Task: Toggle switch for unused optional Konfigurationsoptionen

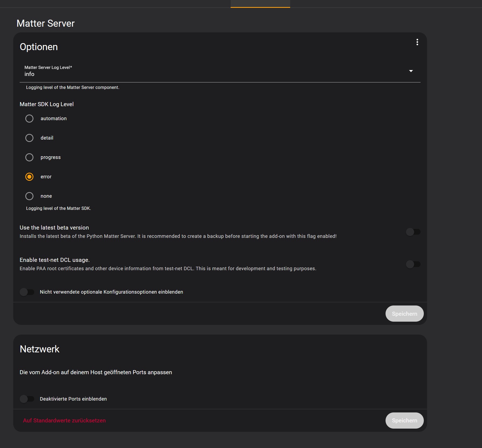Action: [x=27, y=292]
